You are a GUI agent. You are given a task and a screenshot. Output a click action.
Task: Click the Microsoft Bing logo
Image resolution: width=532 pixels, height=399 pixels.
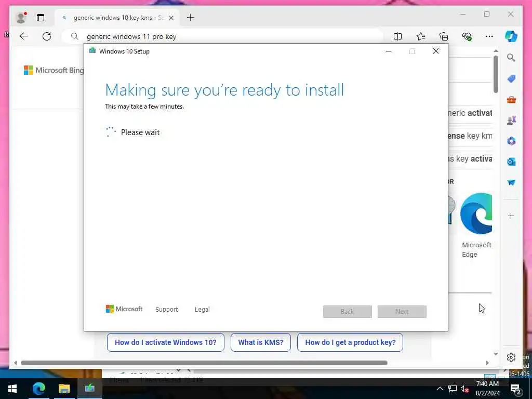(x=54, y=70)
